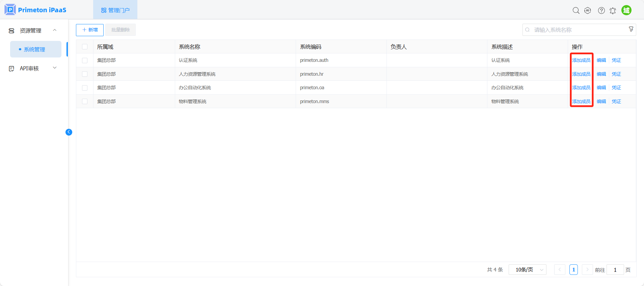Screen dimensions: 644x286
Task: Select 系统管理 in the sidebar
Action: [34, 49]
